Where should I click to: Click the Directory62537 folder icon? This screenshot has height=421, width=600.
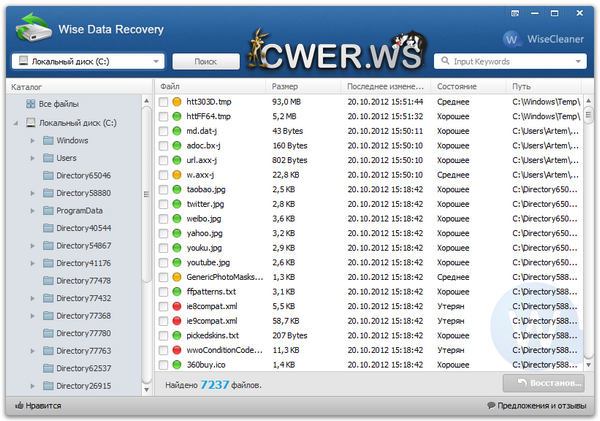(48, 368)
